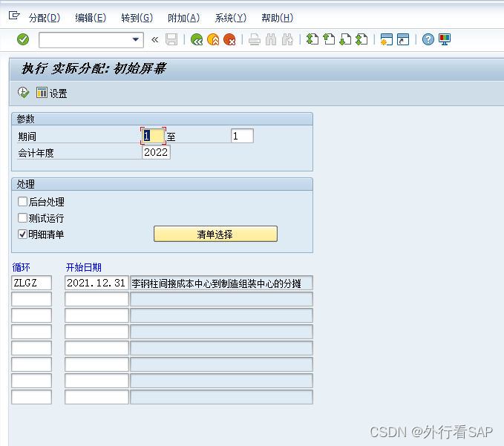Go to Next Page icon

(345, 39)
